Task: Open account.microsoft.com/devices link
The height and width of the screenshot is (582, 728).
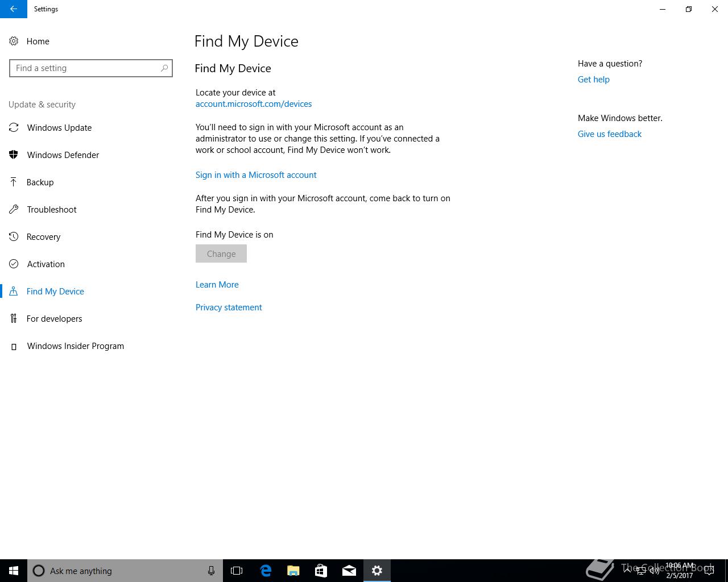Action: pyautogui.click(x=254, y=104)
